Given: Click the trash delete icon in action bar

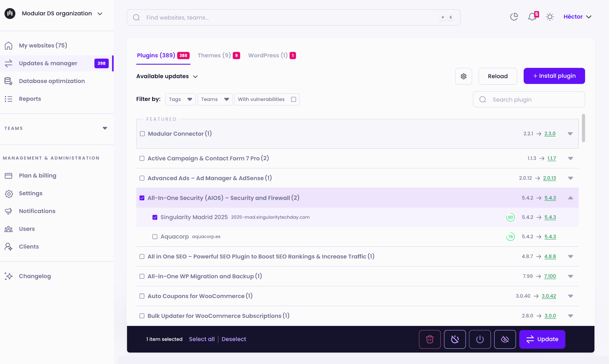Looking at the screenshot, I should click(429, 339).
